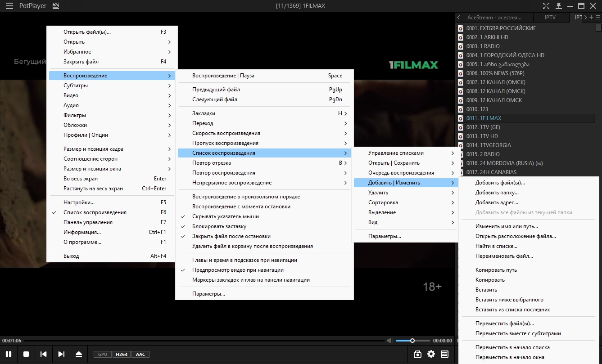This screenshot has width=602, height=364.
Task: Stop playback using the stop button
Action: (x=26, y=354)
